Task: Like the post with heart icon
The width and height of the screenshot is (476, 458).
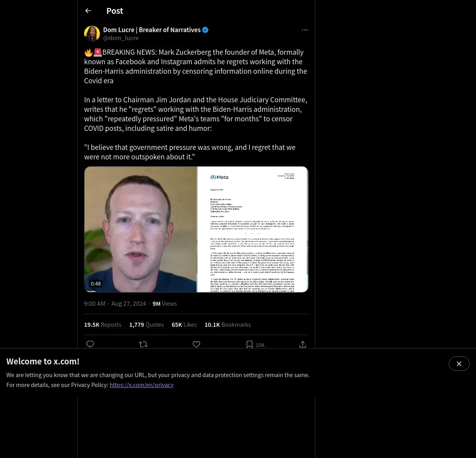Action: (196, 344)
